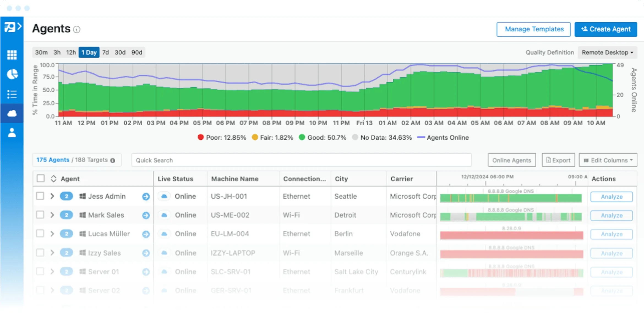Click the blue arrow icon beside Jess Admin

tap(146, 196)
